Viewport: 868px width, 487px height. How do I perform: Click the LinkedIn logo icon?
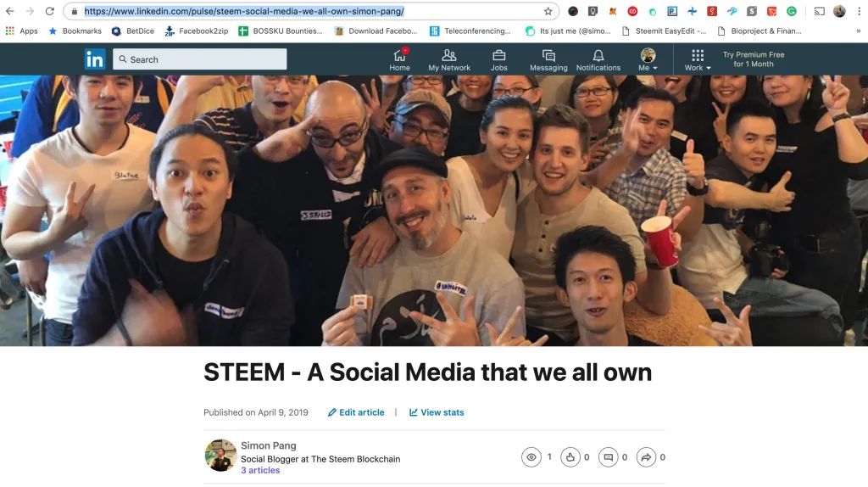[95, 59]
